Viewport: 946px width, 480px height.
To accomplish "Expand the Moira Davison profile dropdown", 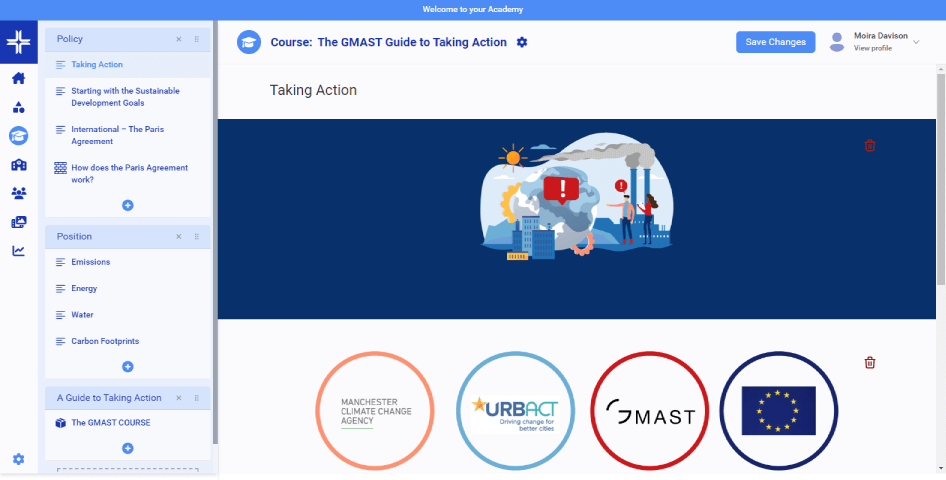I will click(916, 42).
